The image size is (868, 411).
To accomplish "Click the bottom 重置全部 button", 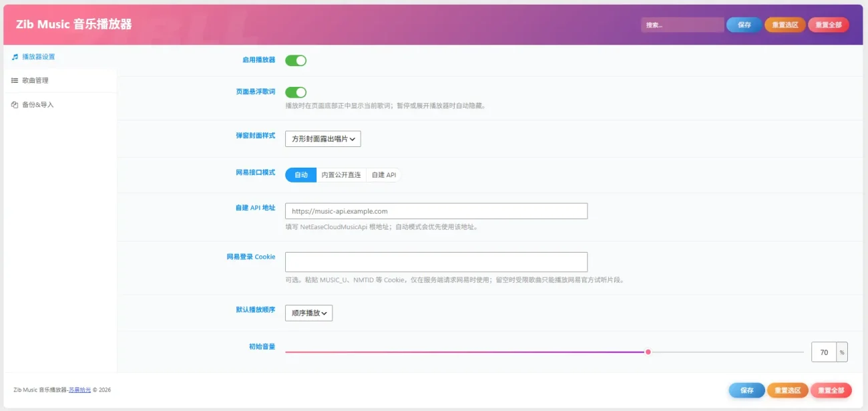I will (x=831, y=390).
